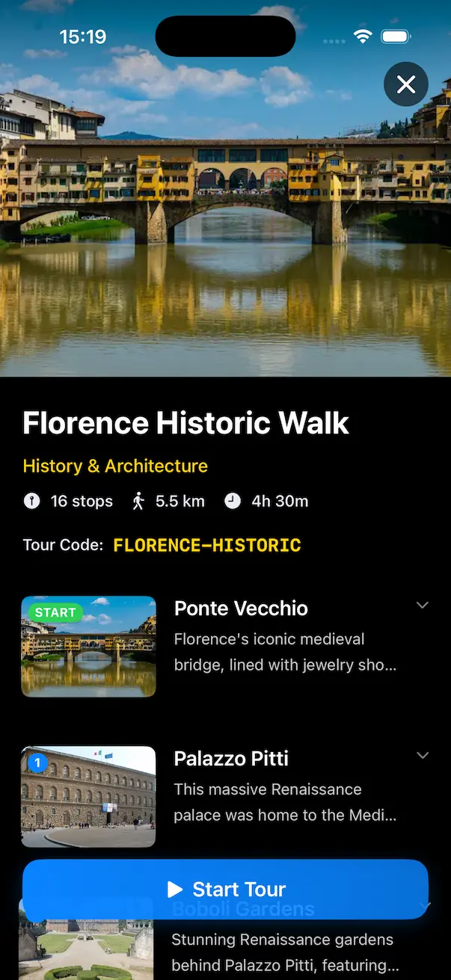Click the Wi-Fi status icon
451x980 pixels.
coord(363,37)
